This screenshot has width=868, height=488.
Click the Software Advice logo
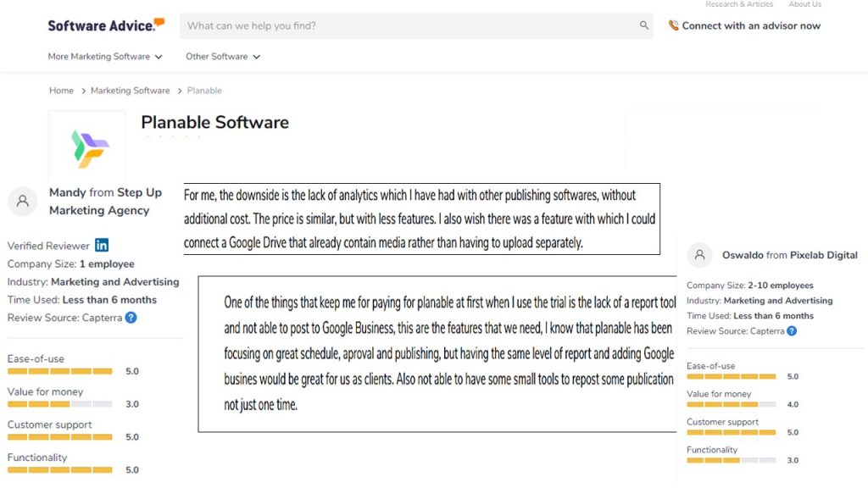tap(106, 25)
